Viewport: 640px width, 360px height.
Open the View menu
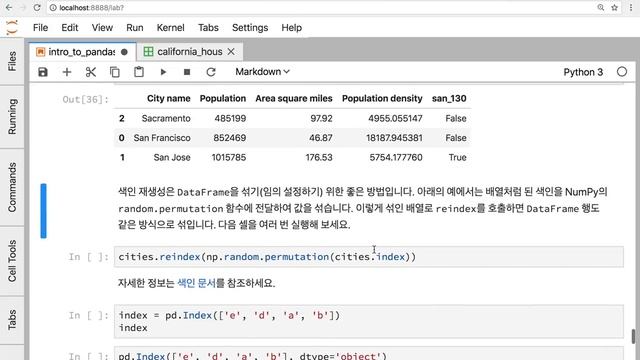(x=102, y=28)
